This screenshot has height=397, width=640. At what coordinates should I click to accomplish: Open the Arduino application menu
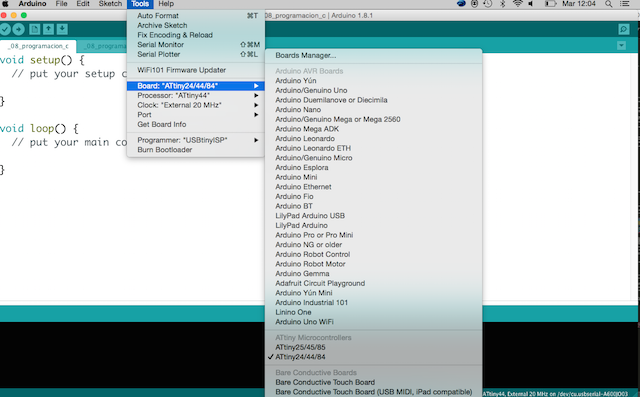32,4
